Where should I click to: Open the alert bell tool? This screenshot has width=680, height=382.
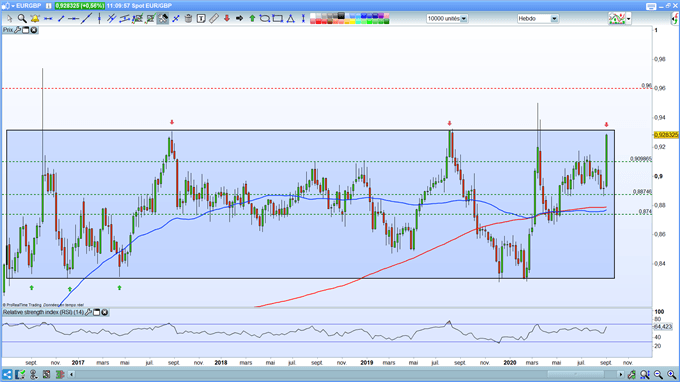(x=35, y=19)
